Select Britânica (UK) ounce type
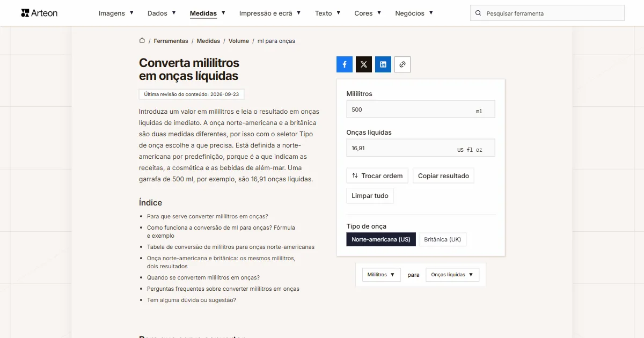Viewport: 644px width, 338px height. click(x=443, y=239)
